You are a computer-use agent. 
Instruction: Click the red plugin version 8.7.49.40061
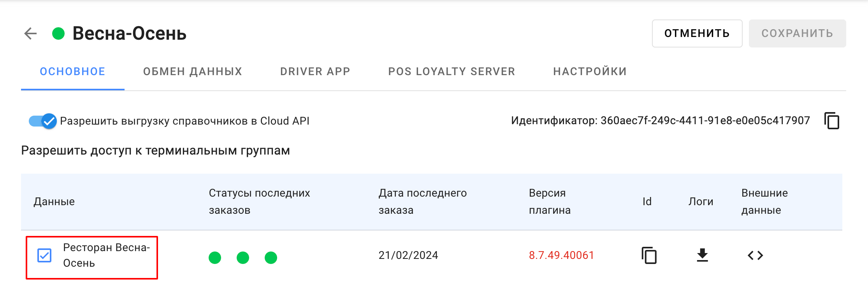click(x=561, y=255)
